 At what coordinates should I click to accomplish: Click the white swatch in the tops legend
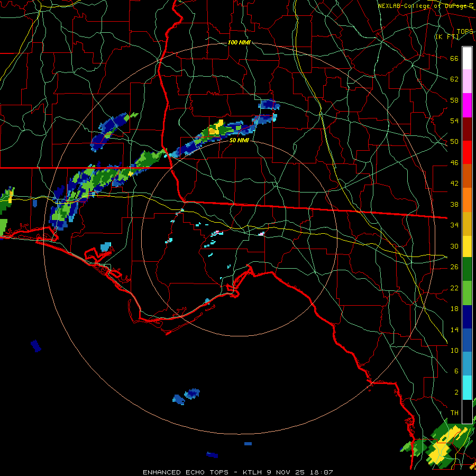click(x=467, y=58)
